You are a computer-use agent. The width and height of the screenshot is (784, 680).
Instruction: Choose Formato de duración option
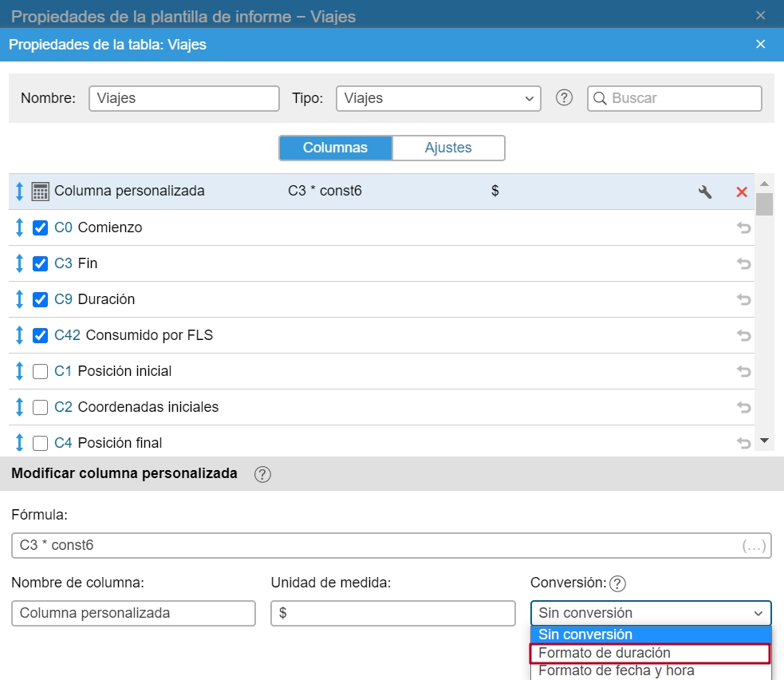click(x=650, y=653)
